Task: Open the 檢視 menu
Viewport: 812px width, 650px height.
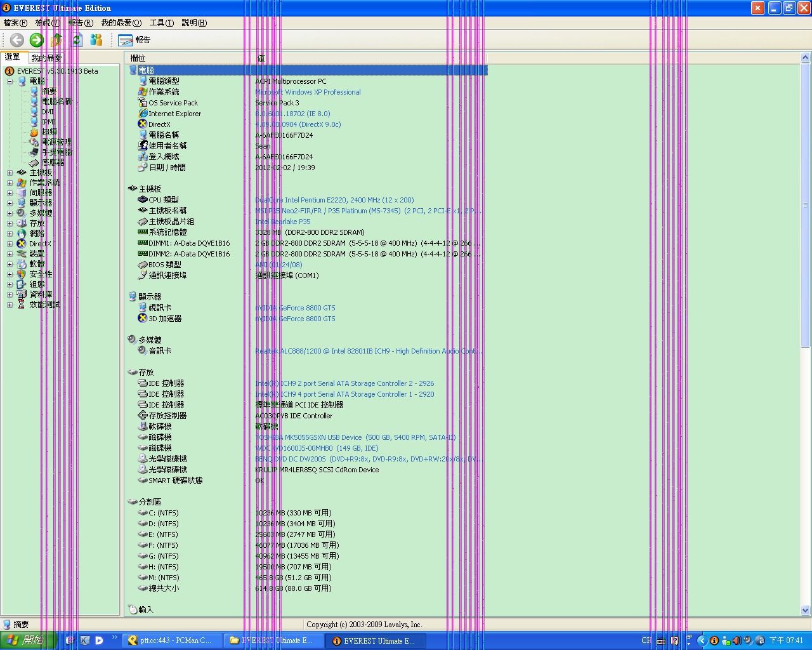Action: point(47,23)
